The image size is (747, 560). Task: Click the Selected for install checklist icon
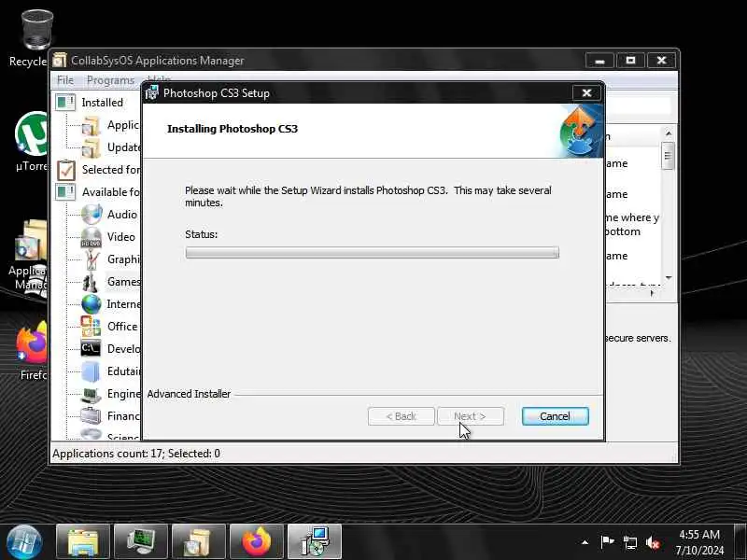pos(65,170)
